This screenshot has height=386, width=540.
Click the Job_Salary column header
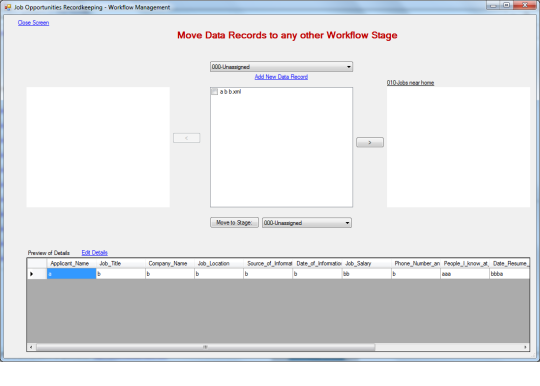tap(367, 263)
